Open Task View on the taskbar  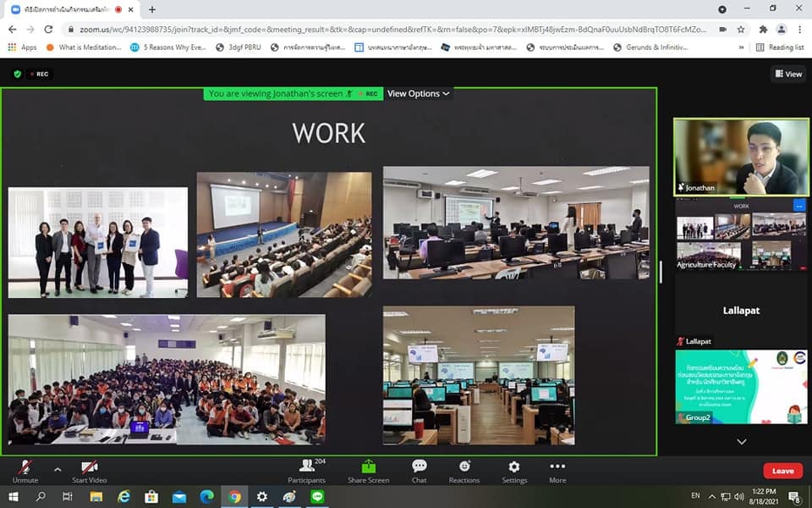[x=68, y=497]
